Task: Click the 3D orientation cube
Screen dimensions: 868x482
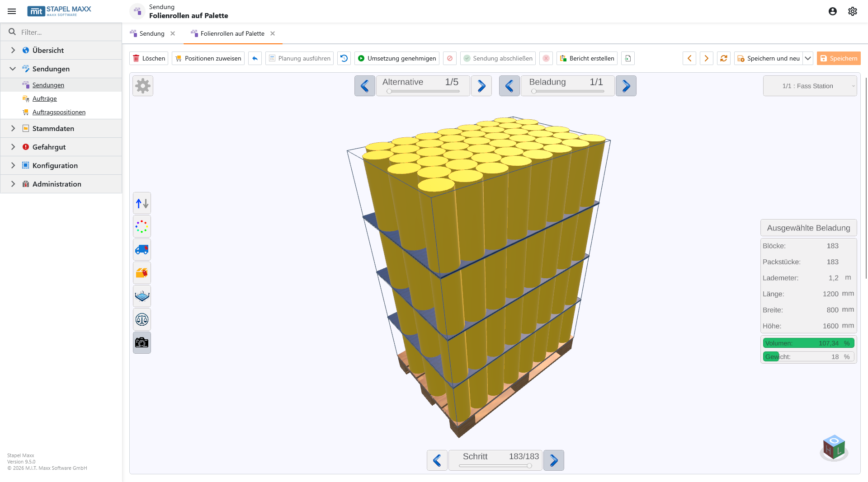Action: click(x=834, y=447)
